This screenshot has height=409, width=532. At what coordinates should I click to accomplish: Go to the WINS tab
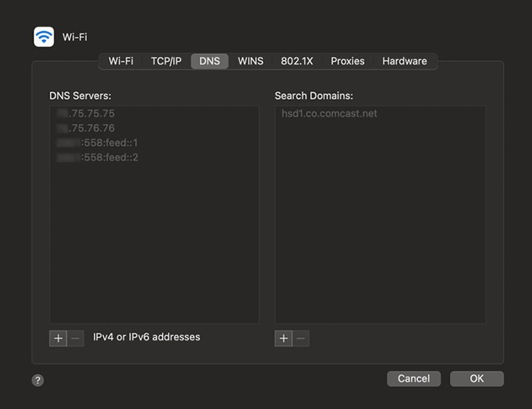click(250, 61)
